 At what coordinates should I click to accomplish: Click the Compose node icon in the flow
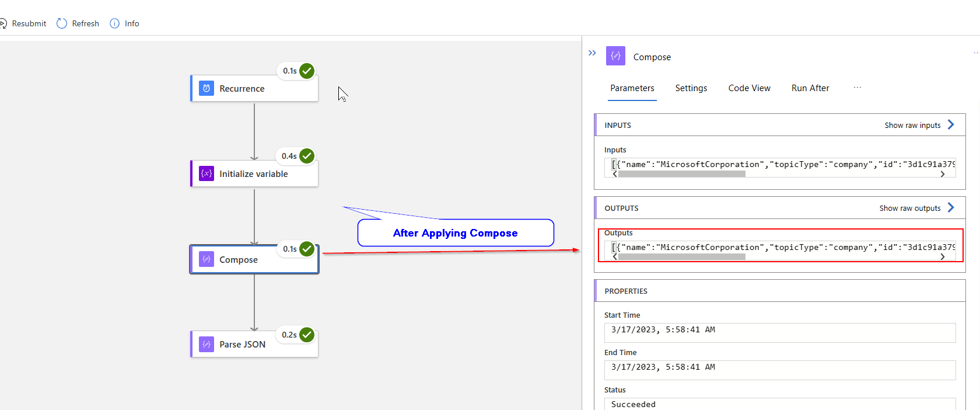(206, 259)
